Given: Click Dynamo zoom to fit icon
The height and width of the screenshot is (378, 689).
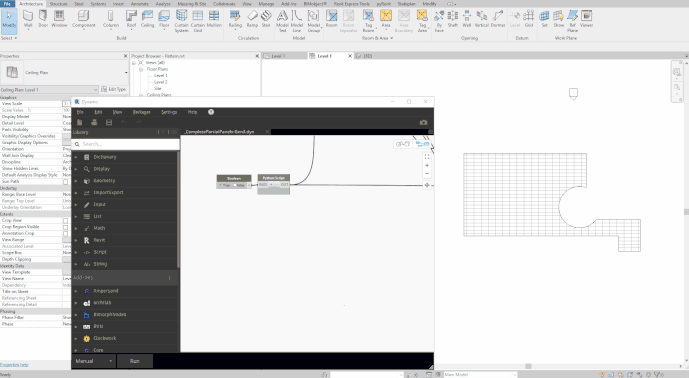Looking at the screenshot, I should [427, 156].
